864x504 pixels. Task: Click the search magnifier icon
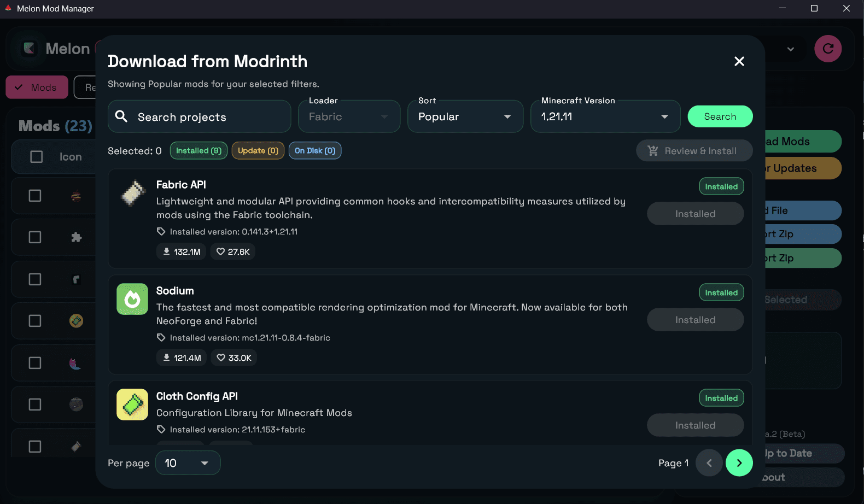click(x=121, y=116)
